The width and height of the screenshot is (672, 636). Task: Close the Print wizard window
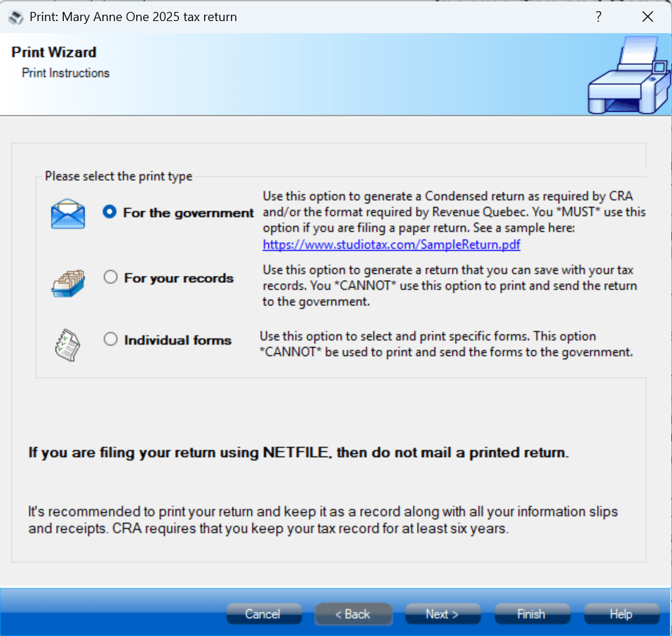[x=647, y=17]
